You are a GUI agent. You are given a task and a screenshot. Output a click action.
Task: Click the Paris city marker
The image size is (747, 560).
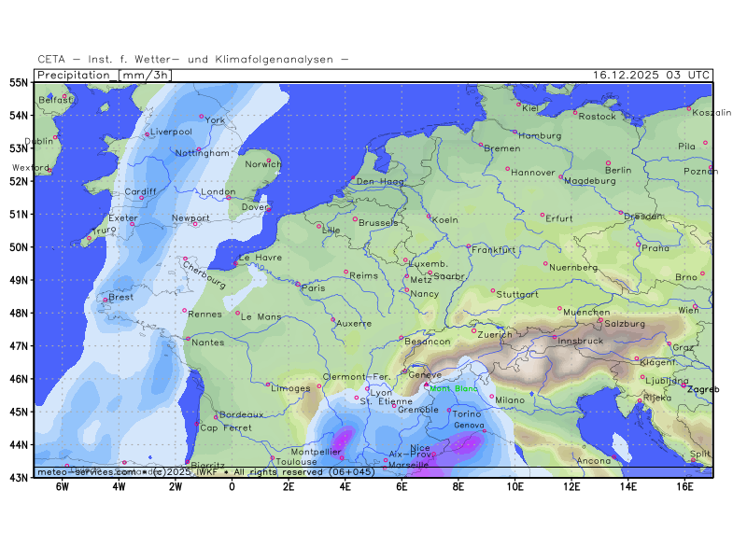tap(299, 284)
